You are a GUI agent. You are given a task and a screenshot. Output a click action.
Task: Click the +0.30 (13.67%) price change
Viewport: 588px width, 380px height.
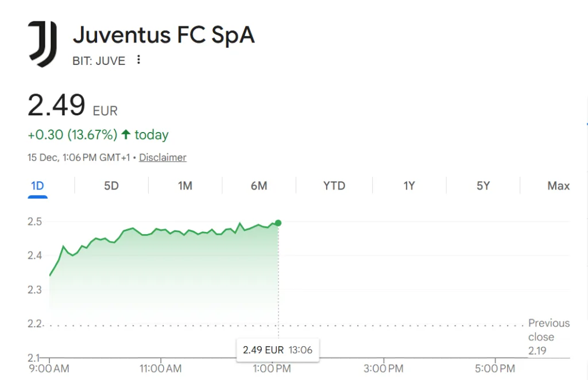72,135
